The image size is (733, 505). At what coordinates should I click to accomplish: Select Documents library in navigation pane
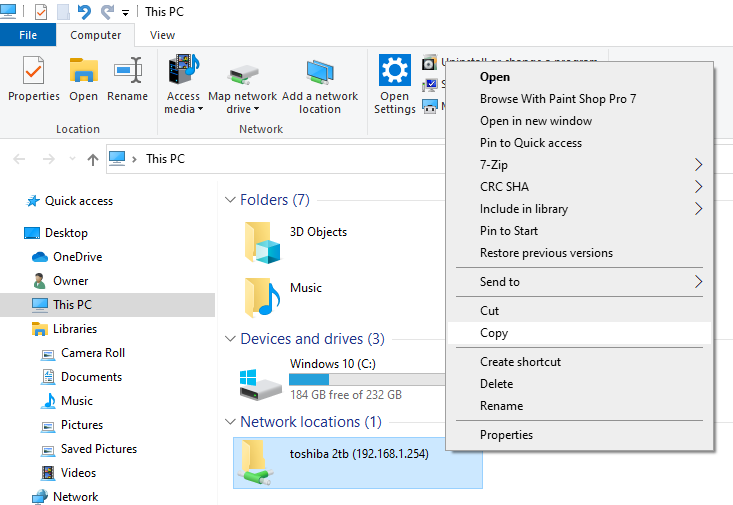click(91, 377)
